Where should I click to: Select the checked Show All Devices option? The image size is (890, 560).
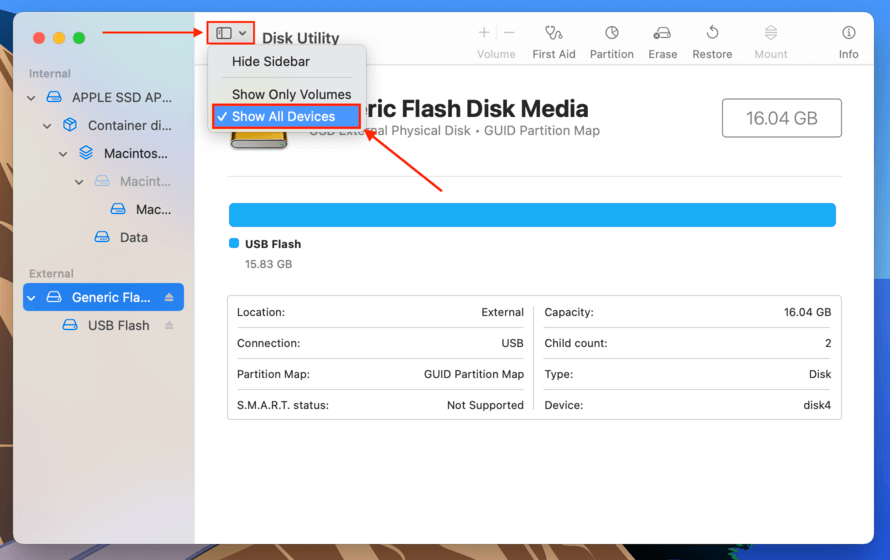coord(286,116)
